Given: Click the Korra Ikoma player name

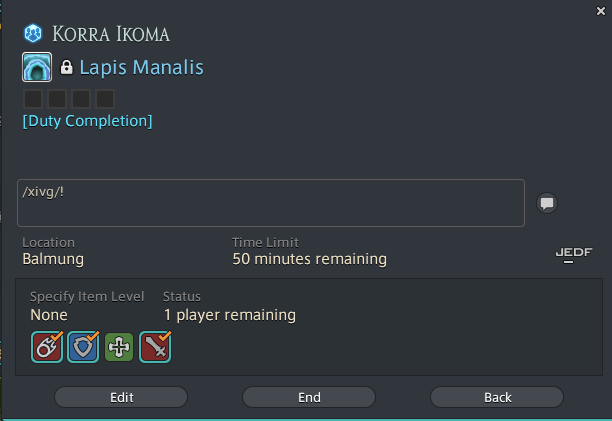Looking at the screenshot, I should click(x=111, y=34).
